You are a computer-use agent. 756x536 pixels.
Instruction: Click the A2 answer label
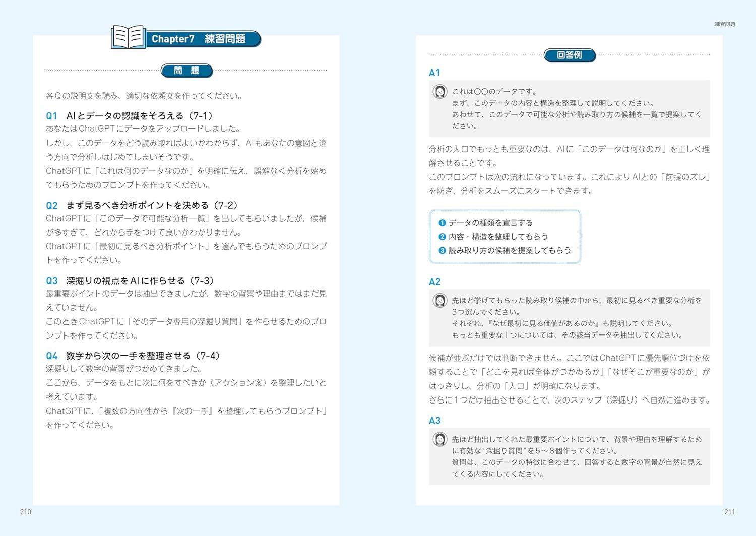[x=434, y=282]
